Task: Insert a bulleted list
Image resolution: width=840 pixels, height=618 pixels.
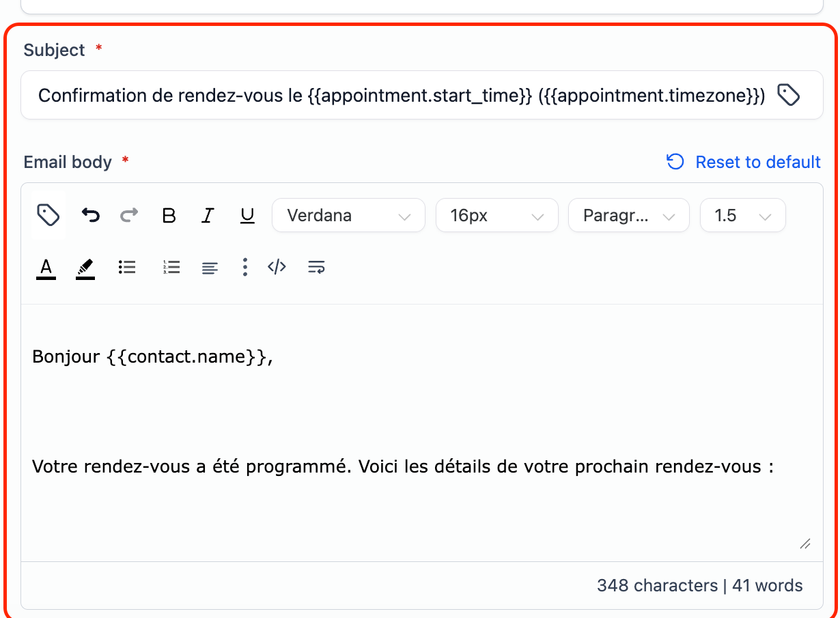Action: click(x=127, y=267)
